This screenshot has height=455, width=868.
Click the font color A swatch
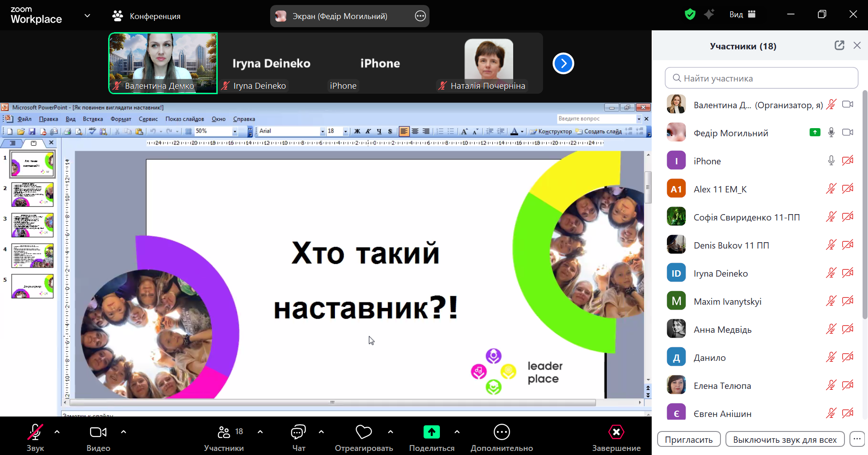click(x=514, y=131)
